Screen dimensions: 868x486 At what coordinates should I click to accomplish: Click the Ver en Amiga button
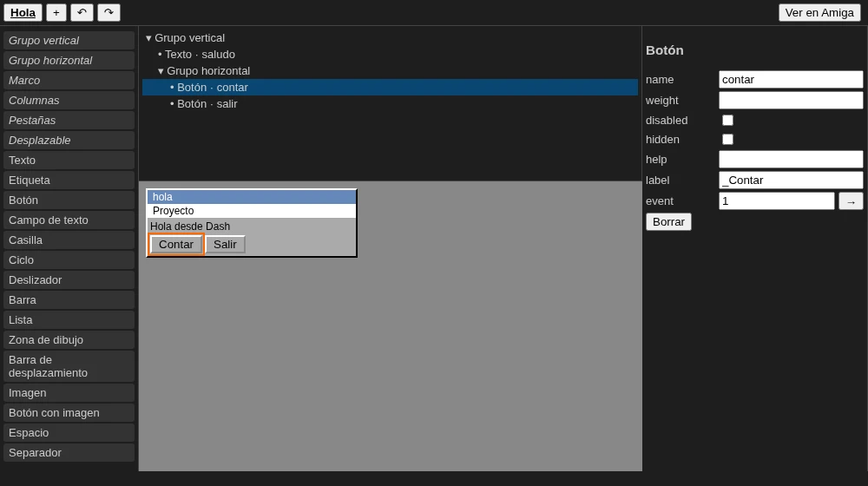[x=819, y=12]
